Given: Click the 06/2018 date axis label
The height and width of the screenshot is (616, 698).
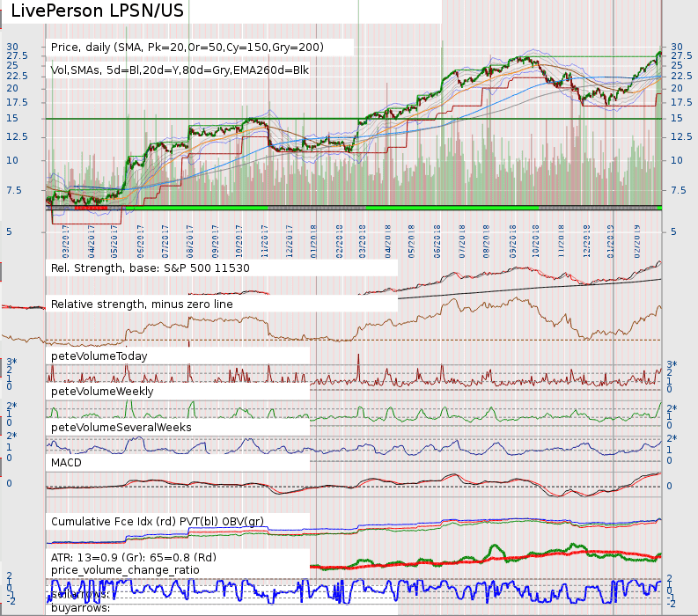Looking at the screenshot, I should tap(437, 242).
